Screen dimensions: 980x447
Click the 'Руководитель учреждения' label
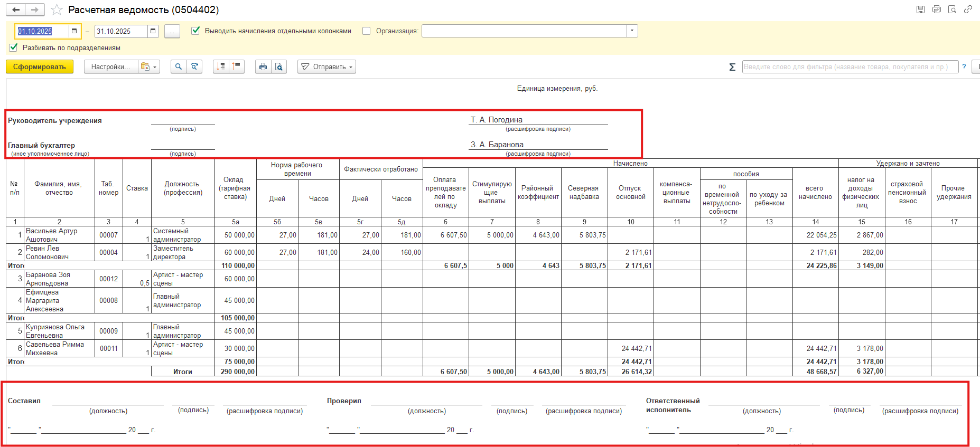[55, 120]
